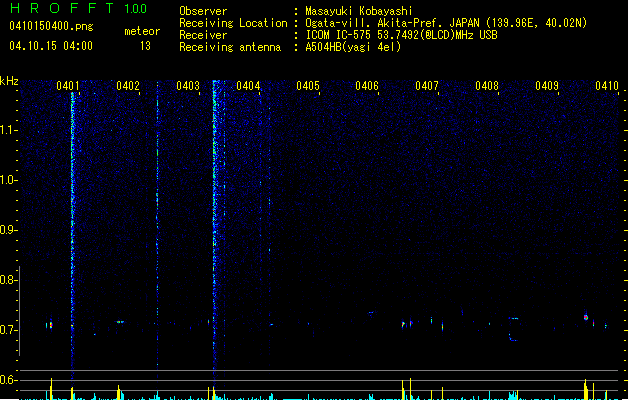This screenshot has width=629, height=400.
Task: Click the 0403 time marker
Action: pos(188,86)
